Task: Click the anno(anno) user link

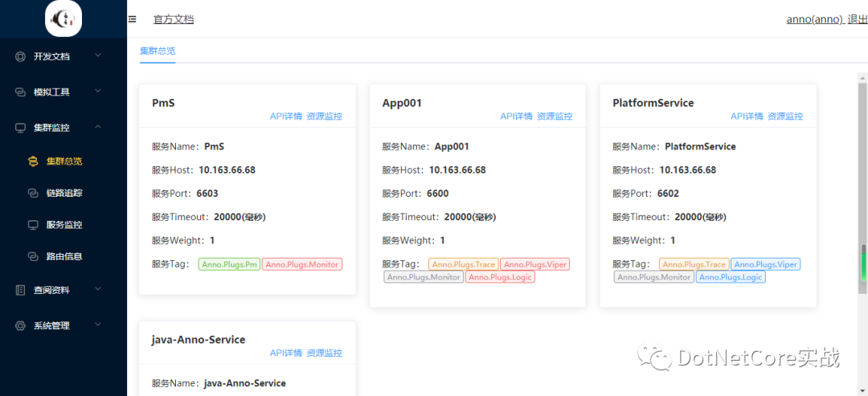Action: [814, 19]
